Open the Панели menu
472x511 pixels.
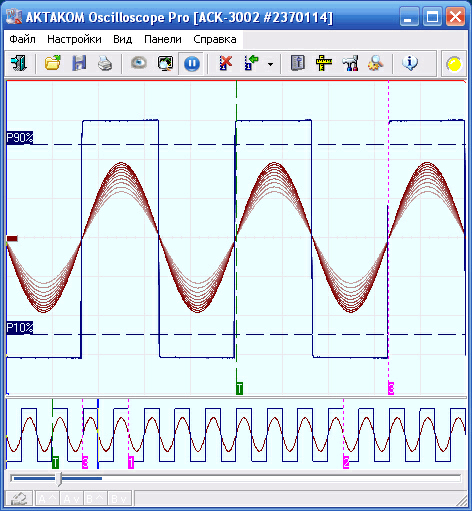(x=163, y=39)
